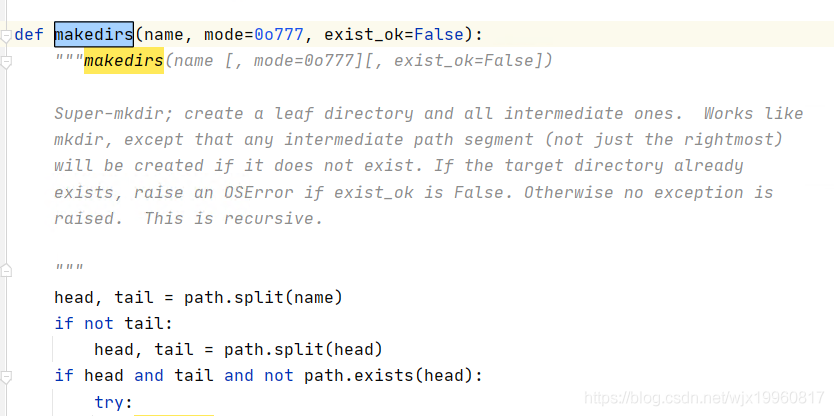Click the path.split(head) call
Viewport: 834px width, 416px height.
303,349
